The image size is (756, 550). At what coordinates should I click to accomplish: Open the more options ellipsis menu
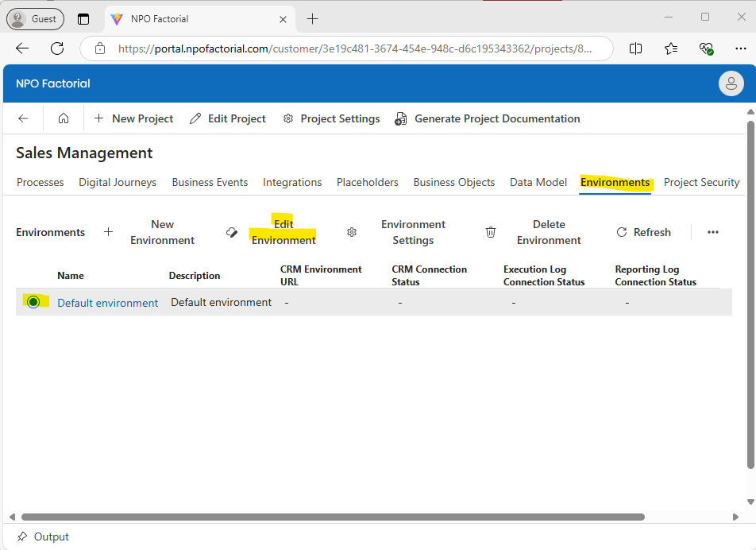click(712, 232)
